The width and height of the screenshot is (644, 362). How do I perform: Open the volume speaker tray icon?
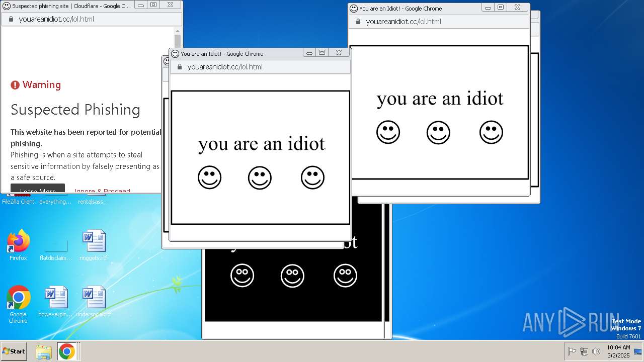pos(596,351)
